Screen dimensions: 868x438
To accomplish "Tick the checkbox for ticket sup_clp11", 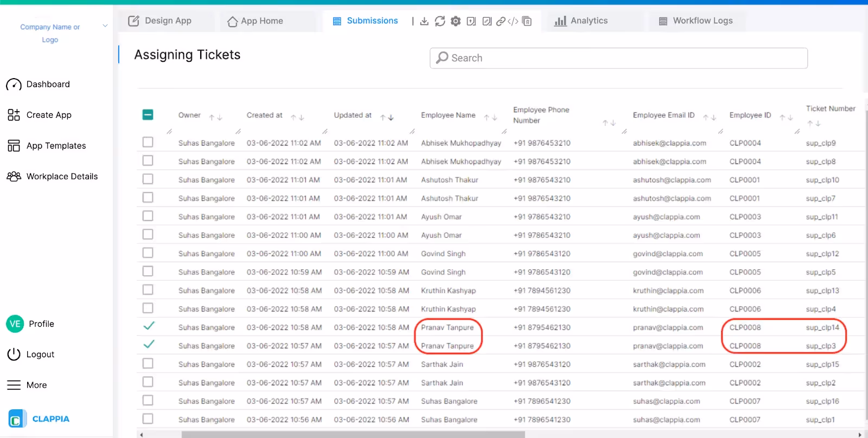I will pyautogui.click(x=148, y=216).
